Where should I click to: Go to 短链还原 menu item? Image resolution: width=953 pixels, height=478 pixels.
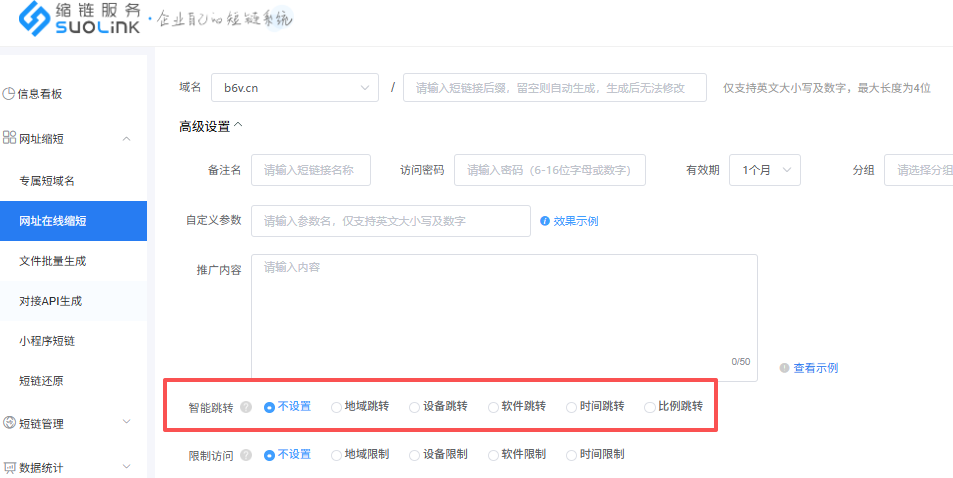[41, 381]
